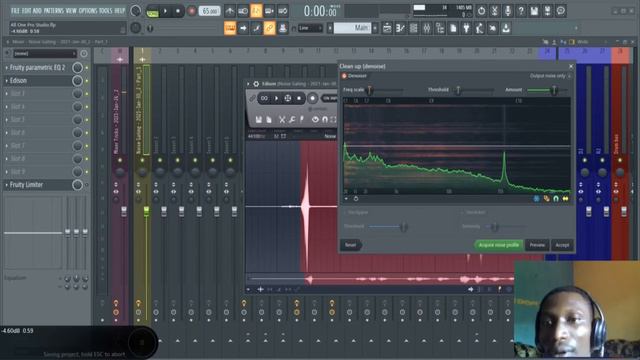Expand the Fruity parametric EQ 2 slot arrow
The width and height of the screenshot is (640, 360).
tap(7, 68)
